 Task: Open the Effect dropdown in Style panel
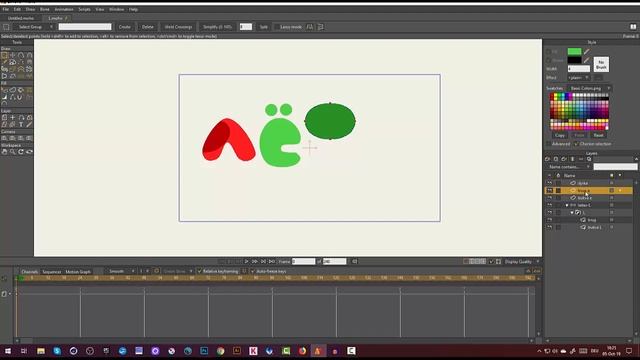click(579, 78)
